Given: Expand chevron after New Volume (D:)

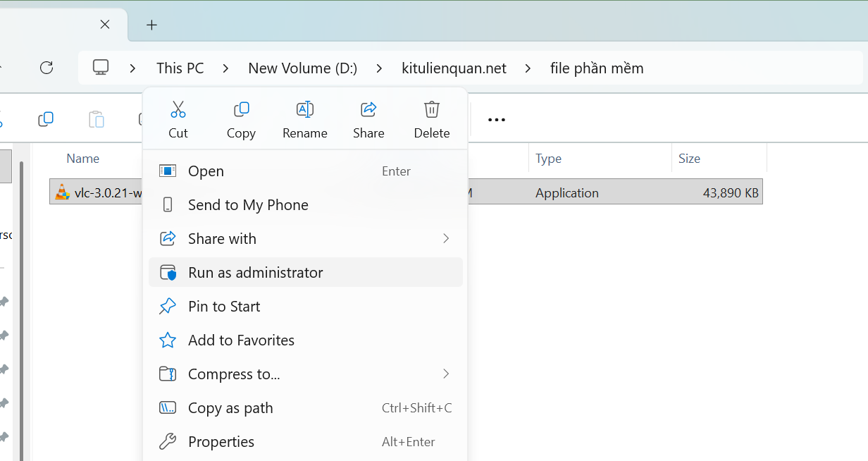Looking at the screenshot, I should click(x=380, y=68).
